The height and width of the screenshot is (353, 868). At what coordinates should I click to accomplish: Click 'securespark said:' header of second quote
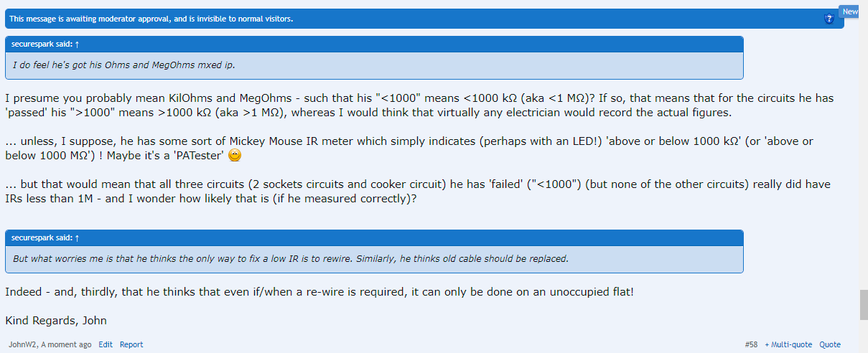point(42,237)
